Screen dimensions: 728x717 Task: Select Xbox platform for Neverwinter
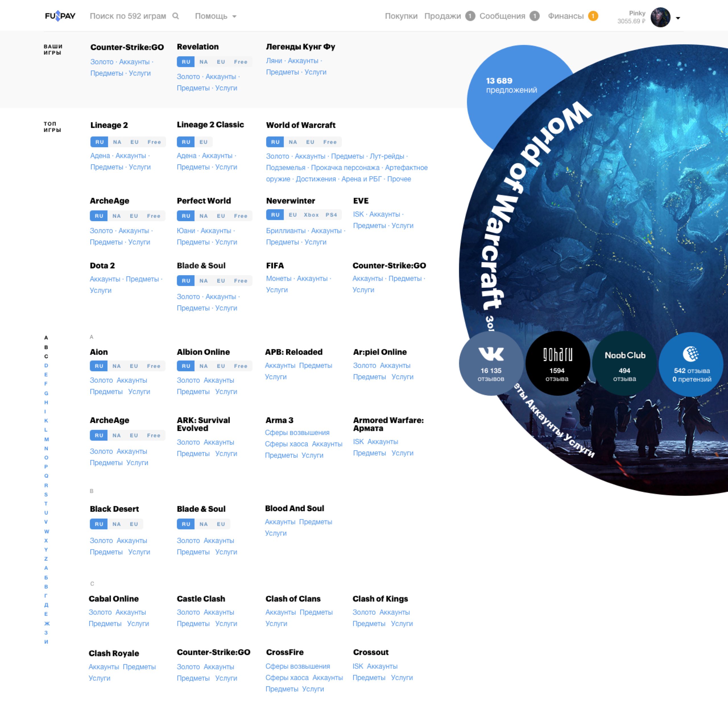[311, 215]
